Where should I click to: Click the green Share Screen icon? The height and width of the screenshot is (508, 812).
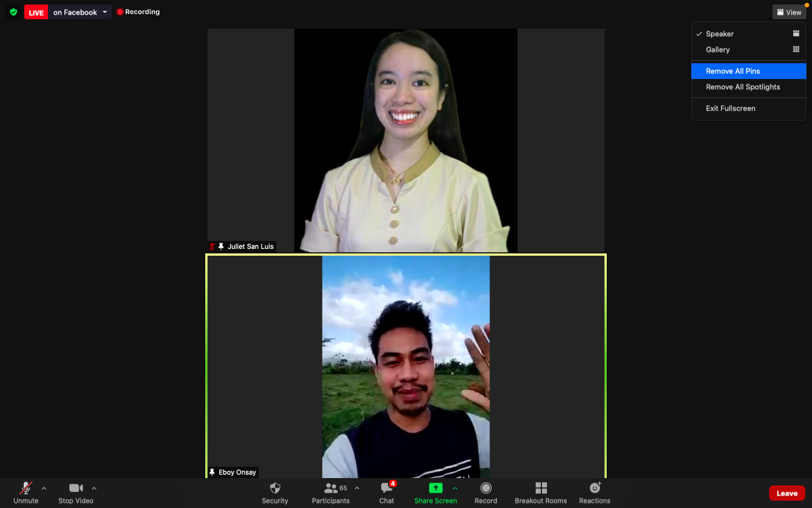pos(435,488)
